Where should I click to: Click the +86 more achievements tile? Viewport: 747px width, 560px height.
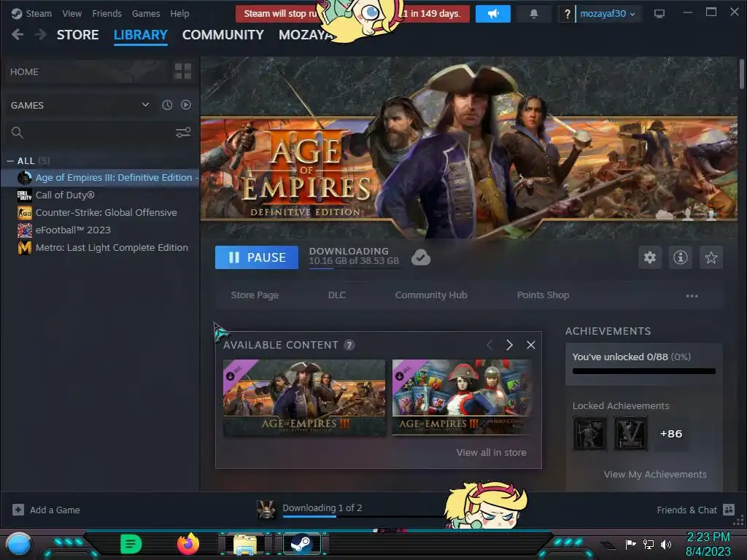(671, 433)
